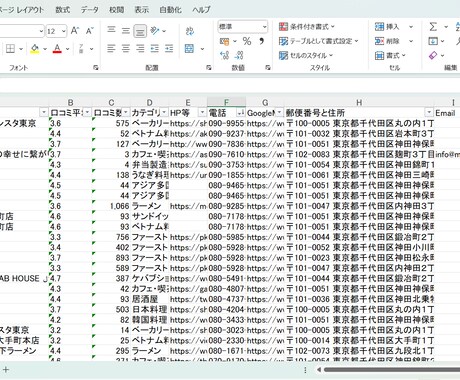Screen dimensions: 460x380
Task: Open テーブルとして書式設定 menu
Action: [x=318, y=41]
